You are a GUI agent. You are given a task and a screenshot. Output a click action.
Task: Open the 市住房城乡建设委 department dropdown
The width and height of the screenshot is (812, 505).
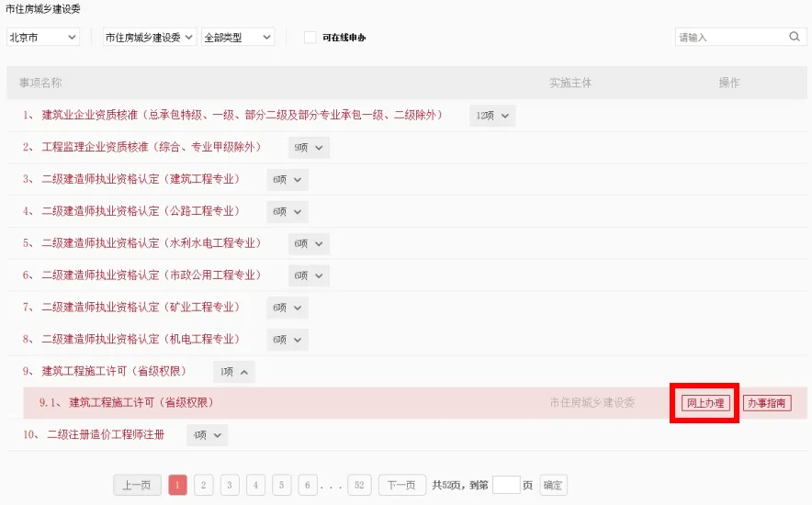click(149, 38)
